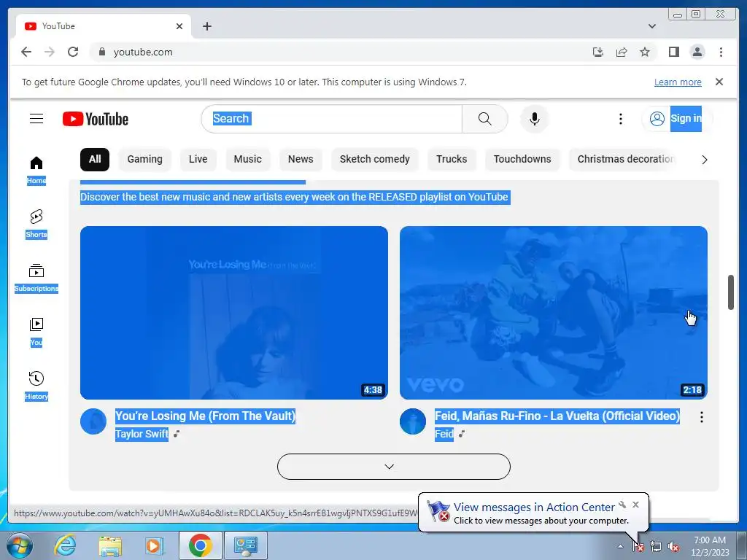Select the Music category chip
The height and width of the screenshot is (560, 747).
click(247, 159)
